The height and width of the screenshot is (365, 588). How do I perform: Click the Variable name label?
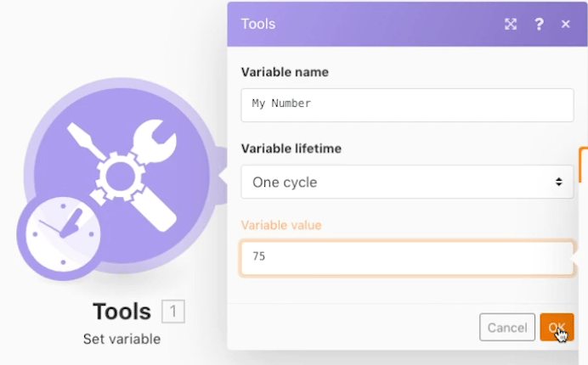point(285,72)
